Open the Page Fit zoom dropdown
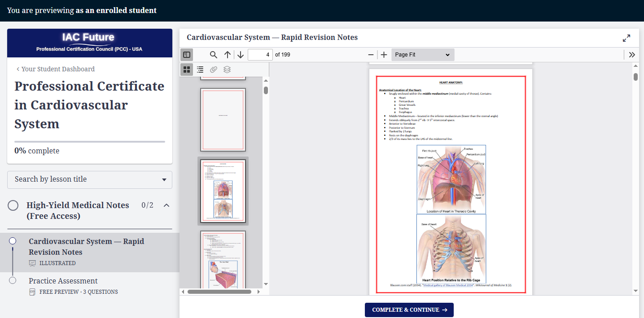Viewport: 644px width, 318px height. (x=422, y=55)
